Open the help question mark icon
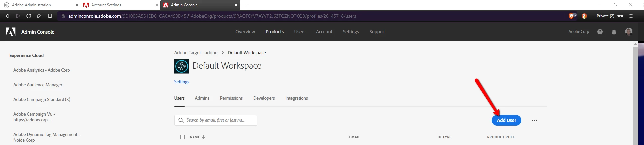This screenshot has width=644, height=145. click(600, 32)
